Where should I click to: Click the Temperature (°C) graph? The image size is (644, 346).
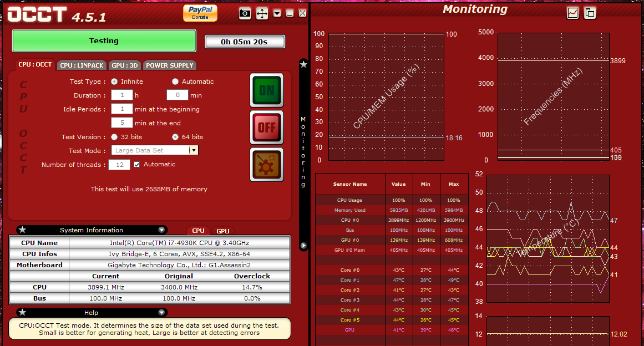(x=548, y=238)
